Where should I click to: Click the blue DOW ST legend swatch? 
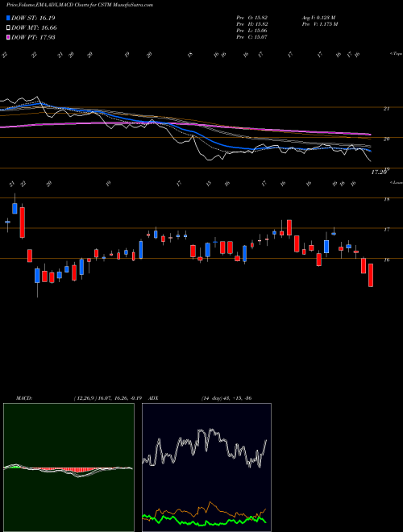click(x=8, y=18)
